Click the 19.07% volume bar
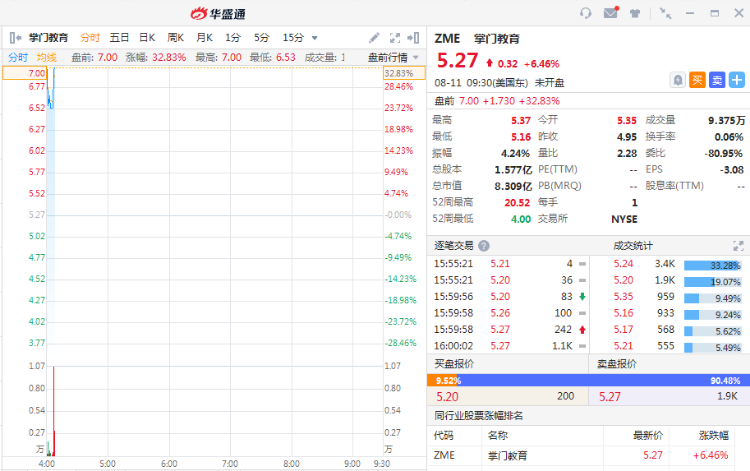750x471 pixels. coord(712,282)
